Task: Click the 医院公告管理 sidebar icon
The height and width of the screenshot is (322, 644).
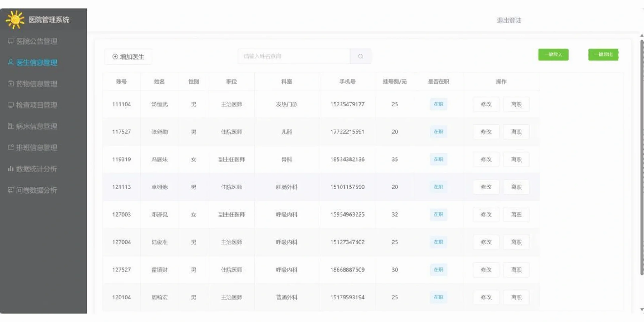Action: pyautogui.click(x=11, y=41)
